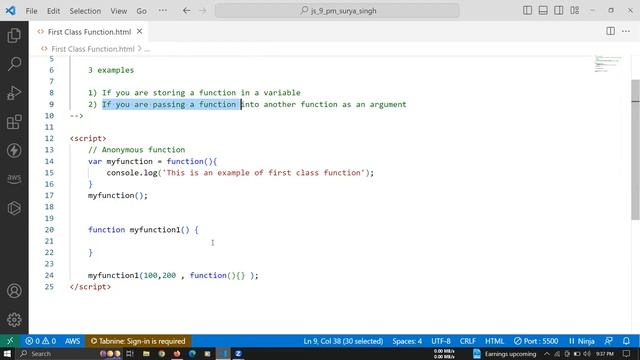Open the Selection menu
640x360 pixels.
pos(85,11)
